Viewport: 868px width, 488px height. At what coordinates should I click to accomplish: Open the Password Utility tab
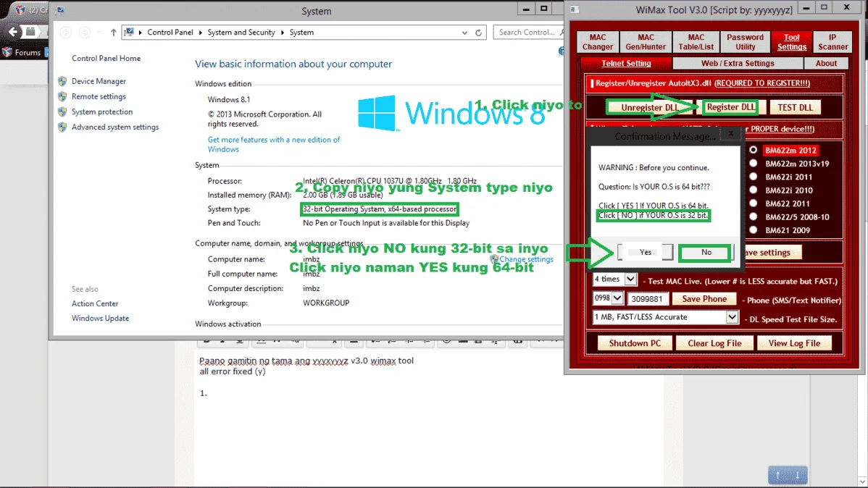[x=745, y=42]
